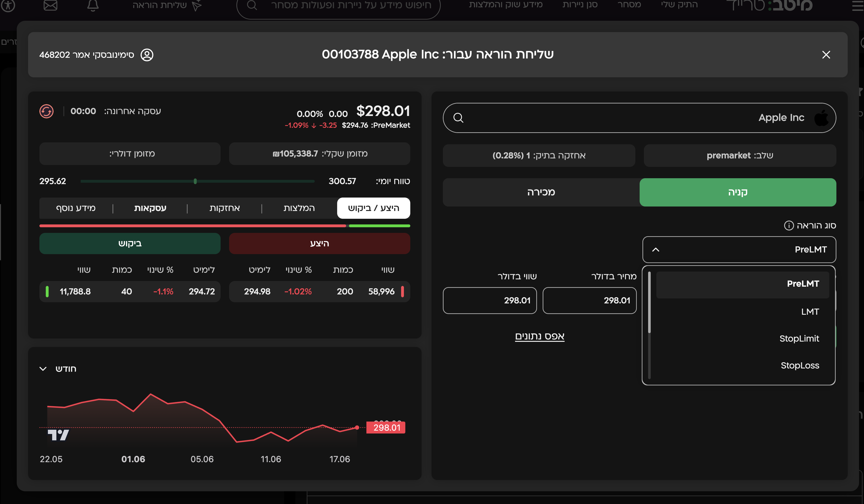The width and height of the screenshot is (864, 504).
Task: Click the bid value 11,788.8
Action: [x=75, y=292]
